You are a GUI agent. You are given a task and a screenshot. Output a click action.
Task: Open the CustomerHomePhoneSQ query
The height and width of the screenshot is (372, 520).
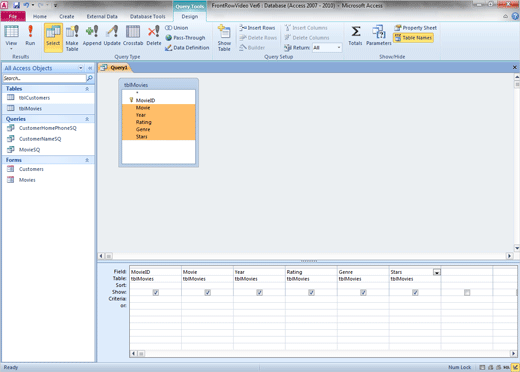[x=48, y=128]
